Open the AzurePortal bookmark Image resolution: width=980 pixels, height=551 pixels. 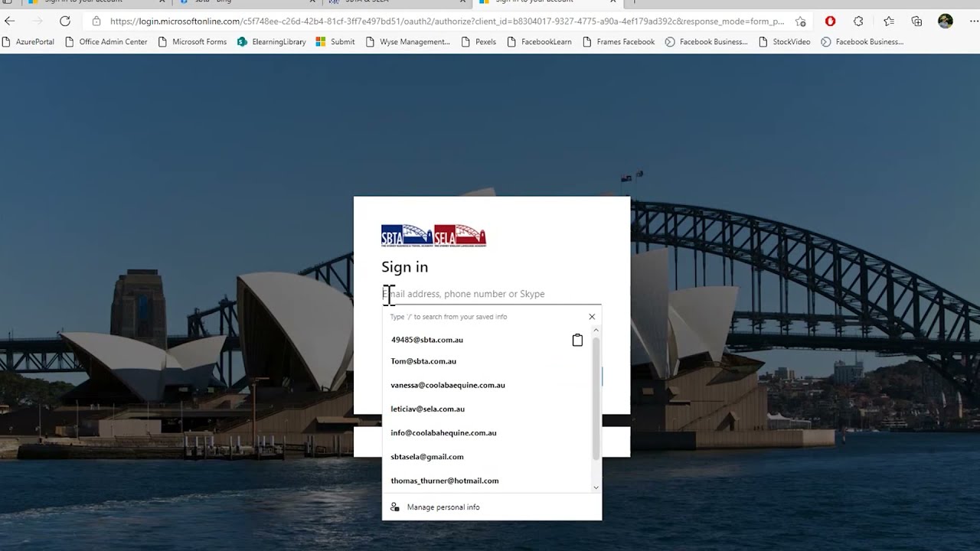(x=28, y=42)
